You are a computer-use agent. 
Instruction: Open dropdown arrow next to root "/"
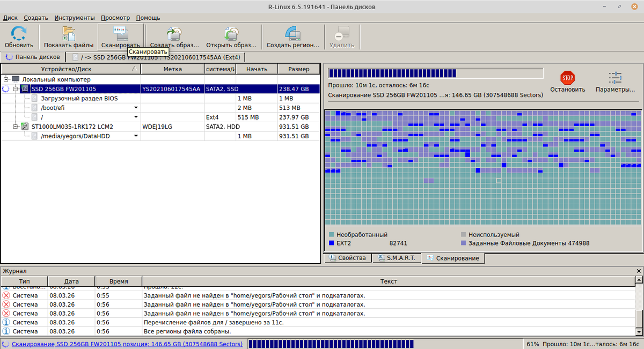pos(136,117)
